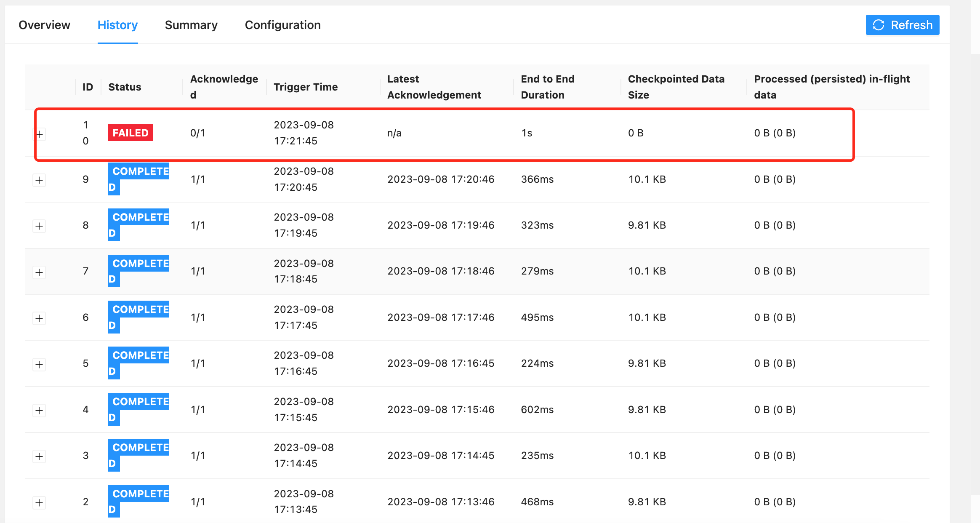This screenshot has width=980, height=523.
Task: Click trigger time 2023-09-08 17:13:45
Action: click(304, 502)
